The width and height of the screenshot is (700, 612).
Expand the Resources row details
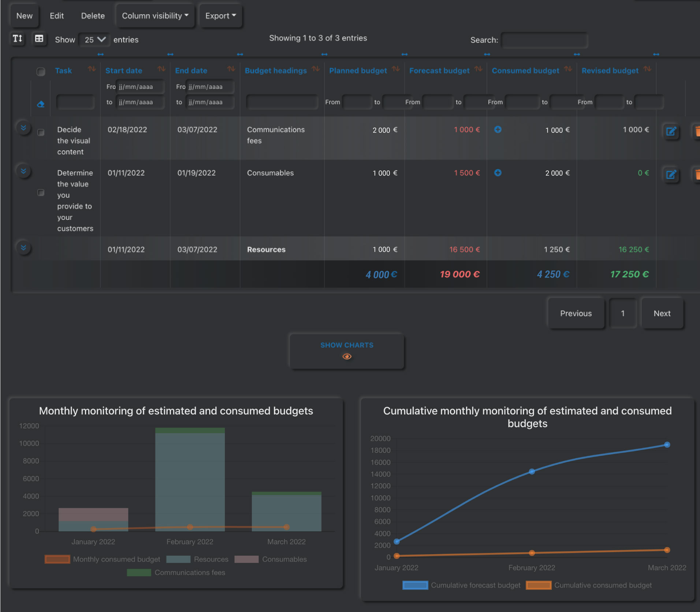click(x=23, y=248)
